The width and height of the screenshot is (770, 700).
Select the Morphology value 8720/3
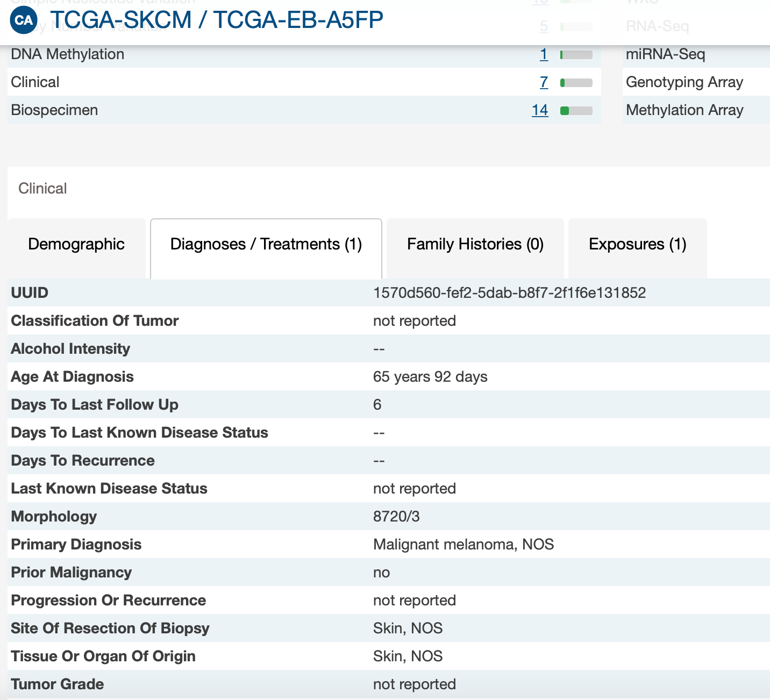click(396, 517)
